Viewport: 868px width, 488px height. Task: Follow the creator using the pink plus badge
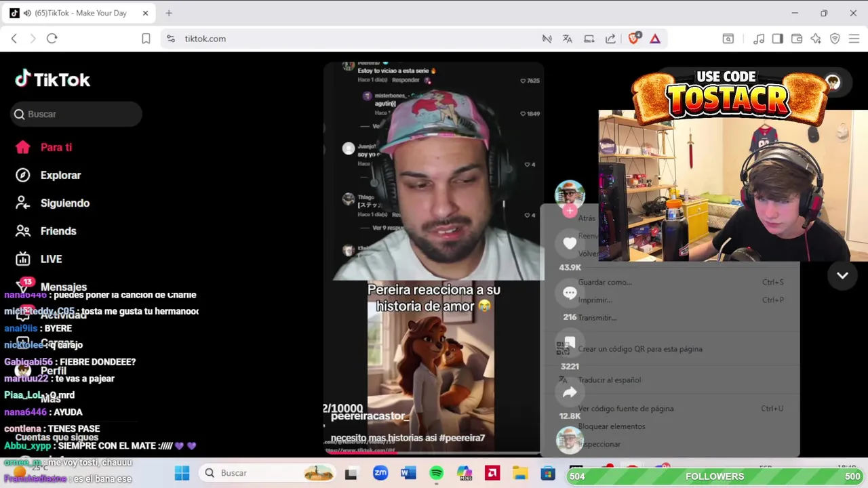[x=570, y=210]
